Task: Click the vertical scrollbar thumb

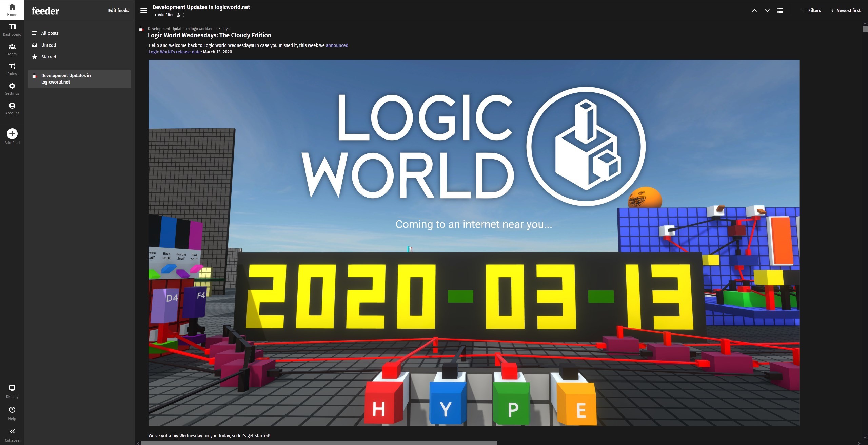Action: [x=865, y=29]
